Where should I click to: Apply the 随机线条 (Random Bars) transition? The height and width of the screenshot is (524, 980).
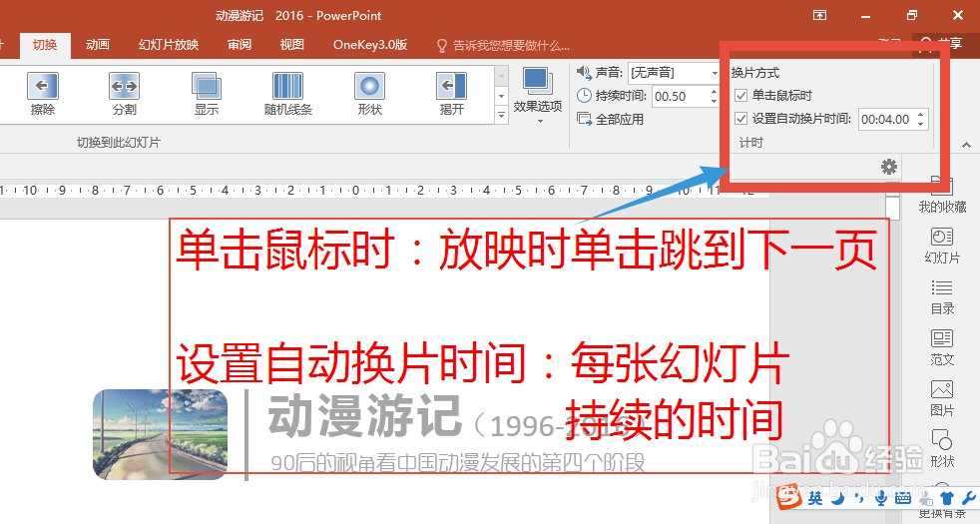[x=288, y=94]
